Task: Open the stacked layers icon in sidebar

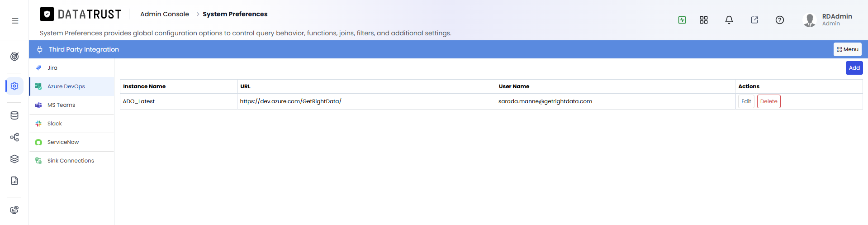Action: (x=14, y=159)
